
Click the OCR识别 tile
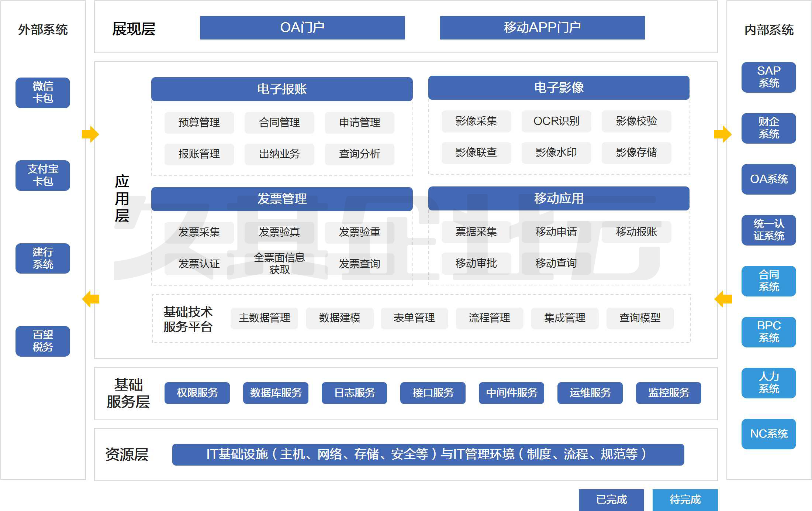click(556, 121)
